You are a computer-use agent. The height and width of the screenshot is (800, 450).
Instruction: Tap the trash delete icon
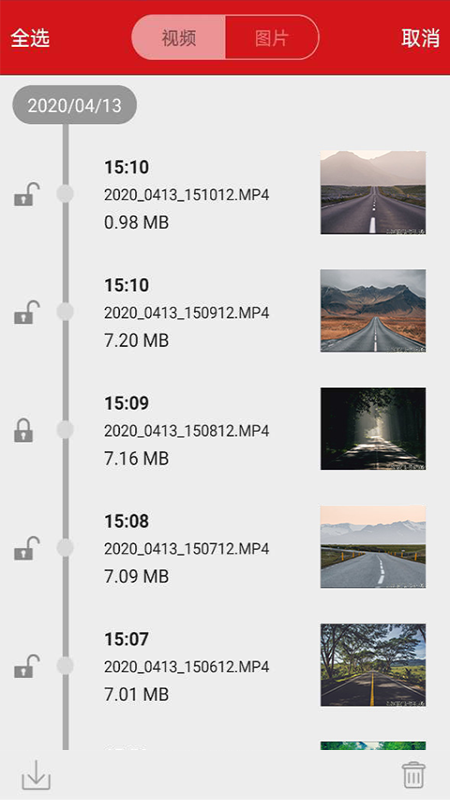pyautogui.click(x=413, y=775)
